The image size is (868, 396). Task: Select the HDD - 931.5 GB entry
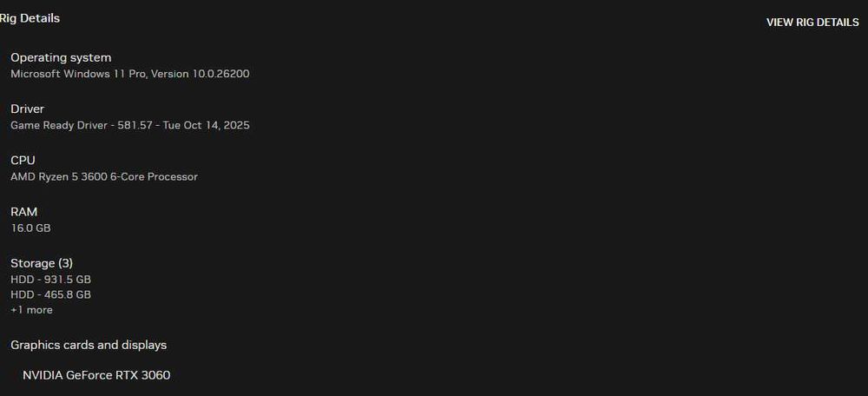[50, 280]
